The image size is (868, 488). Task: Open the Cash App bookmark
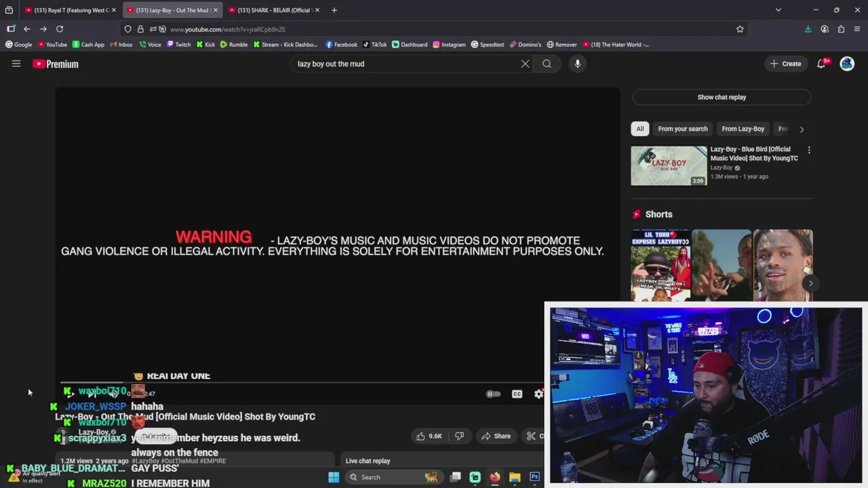point(88,45)
